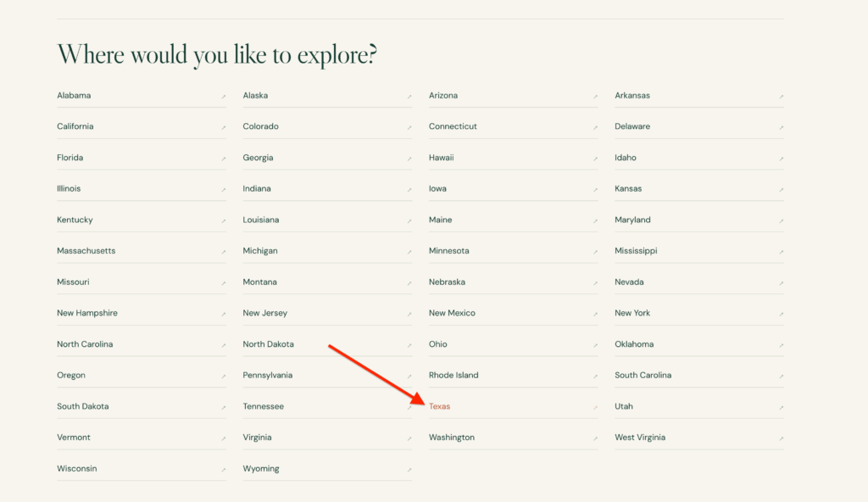Click the arrow icon in the California row
The height and width of the screenshot is (502, 868).
click(x=224, y=127)
